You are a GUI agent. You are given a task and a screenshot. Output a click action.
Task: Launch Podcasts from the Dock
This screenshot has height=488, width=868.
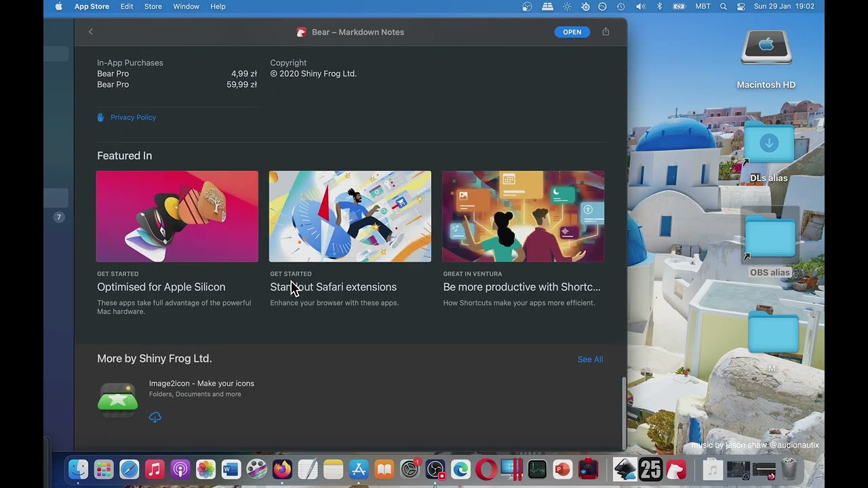[x=180, y=469]
